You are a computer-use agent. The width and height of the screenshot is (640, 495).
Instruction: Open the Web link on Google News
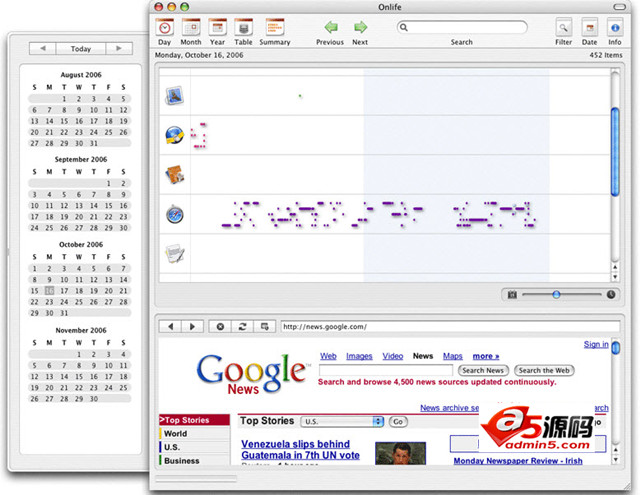(328, 356)
